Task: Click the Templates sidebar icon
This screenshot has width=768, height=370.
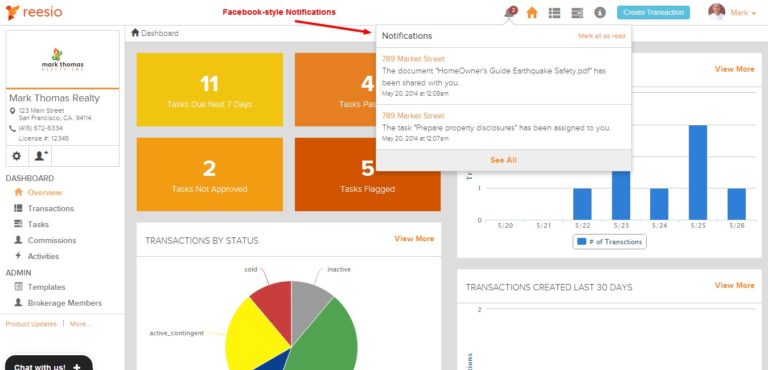Action: [18, 287]
